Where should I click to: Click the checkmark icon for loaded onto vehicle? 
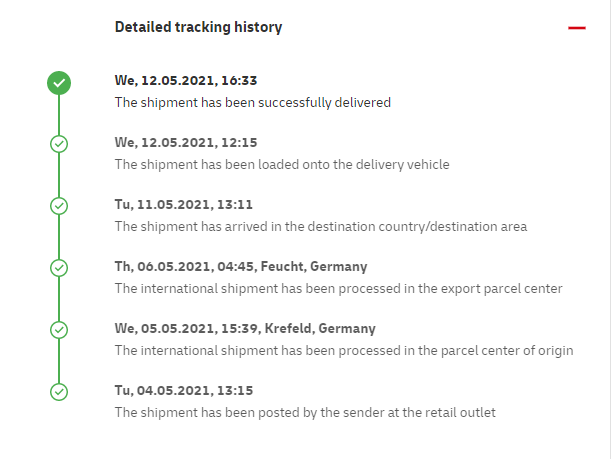click(x=59, y=144)
